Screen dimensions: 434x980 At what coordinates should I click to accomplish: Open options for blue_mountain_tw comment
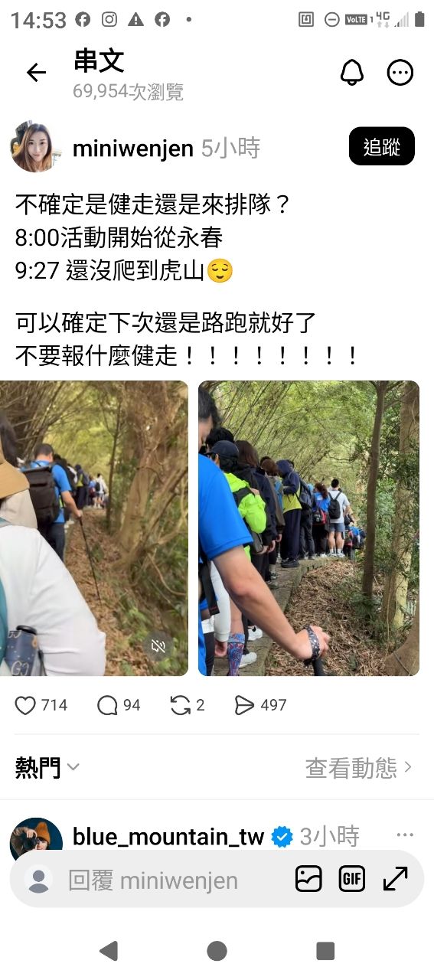click(405, 835)
